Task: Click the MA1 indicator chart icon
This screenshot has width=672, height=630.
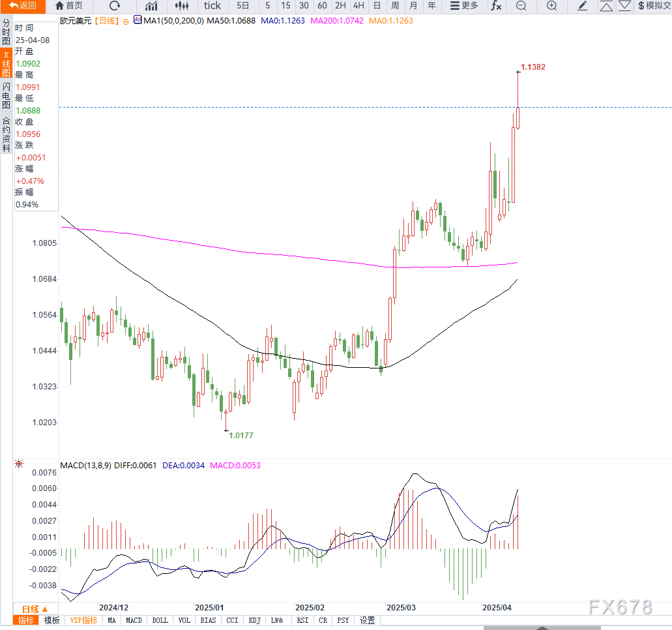Action: pos(137,20)
